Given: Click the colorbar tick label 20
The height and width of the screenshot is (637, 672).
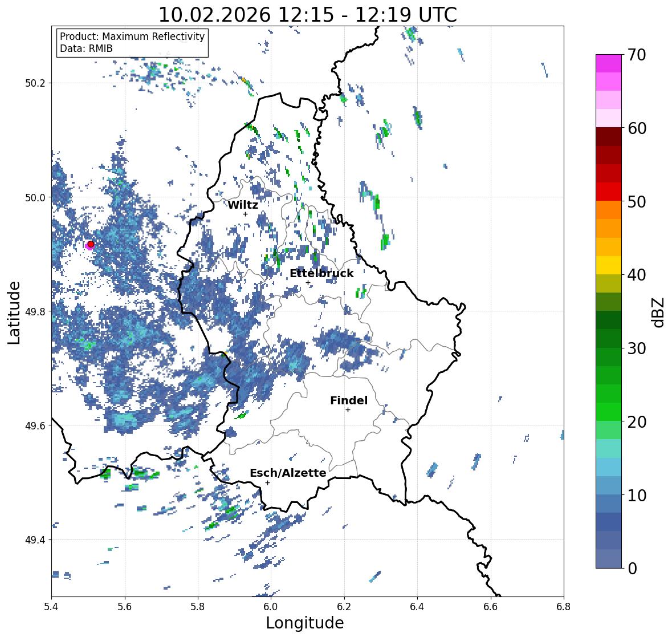Looking at the screenshot, I should pos(637,422).
